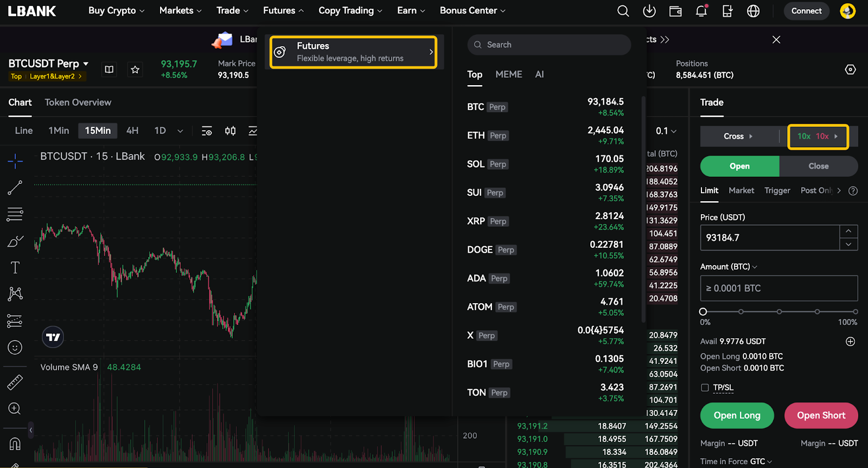Expand the Buy Crypto menu
The image size is (868, 468).
point(116,10)
